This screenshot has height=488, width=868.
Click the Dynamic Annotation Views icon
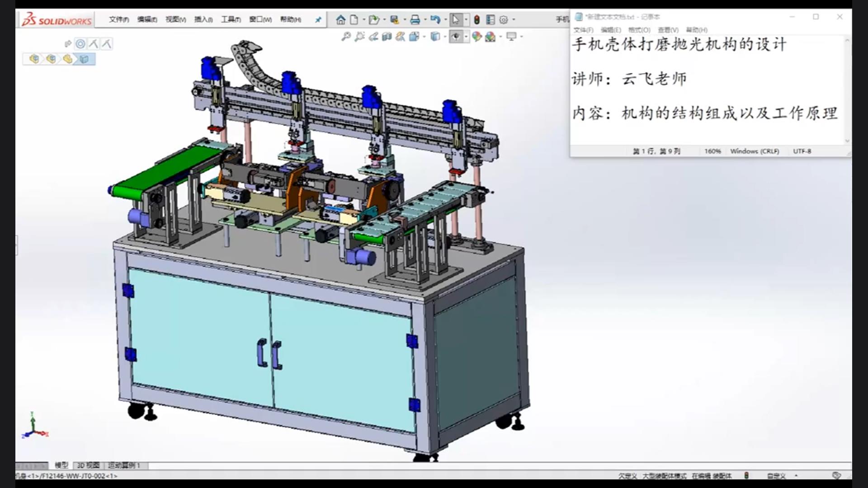(400, 37)
